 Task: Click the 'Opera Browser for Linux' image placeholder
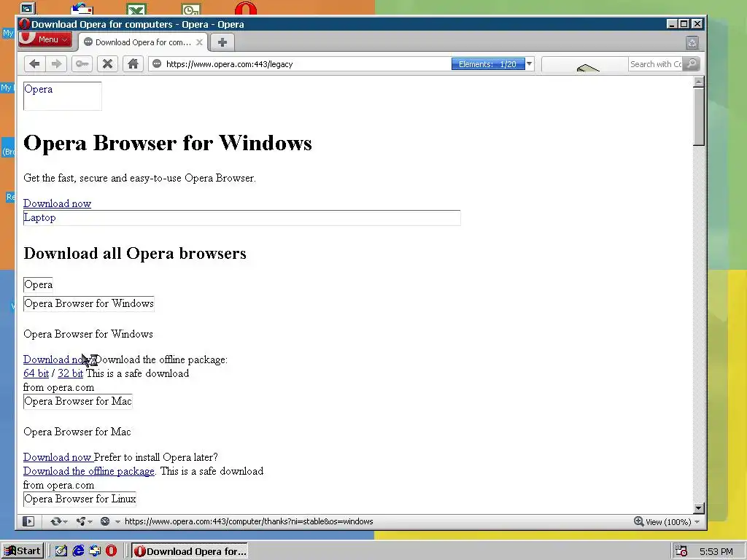(x=80, y=499)
